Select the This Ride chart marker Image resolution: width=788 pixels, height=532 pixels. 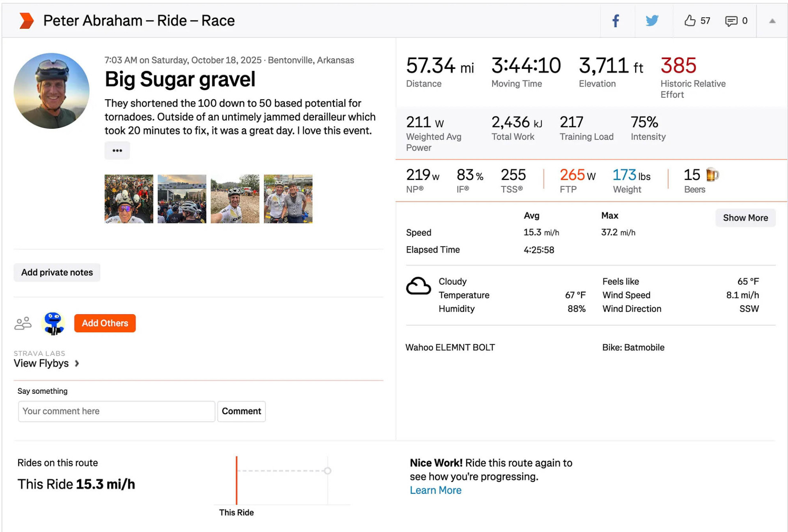point(236,480)
